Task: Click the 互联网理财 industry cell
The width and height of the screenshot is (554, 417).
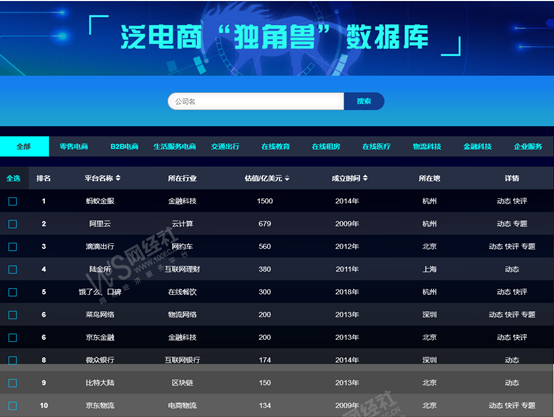Action: [x=182, y=269]
